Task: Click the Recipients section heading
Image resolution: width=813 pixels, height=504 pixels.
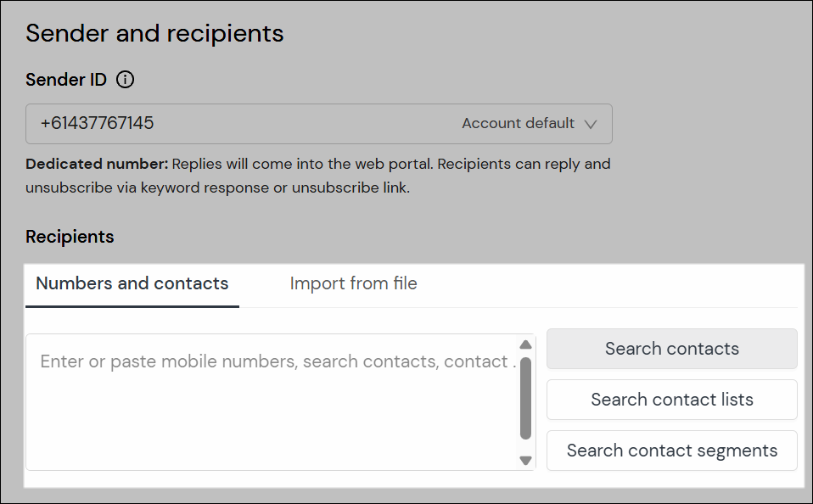Action: (70, 237)
